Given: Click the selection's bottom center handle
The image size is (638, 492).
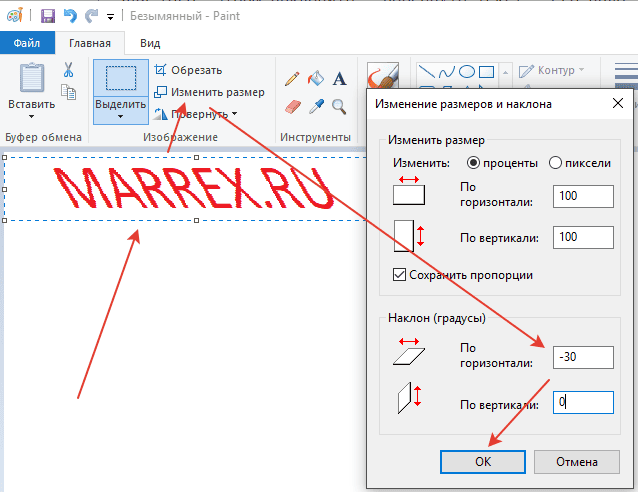Looking at the screenshot, I should coord(197,221).
